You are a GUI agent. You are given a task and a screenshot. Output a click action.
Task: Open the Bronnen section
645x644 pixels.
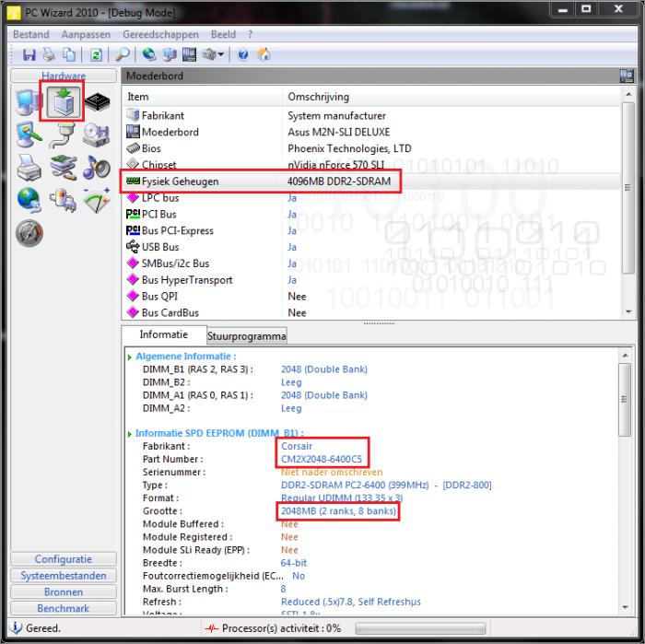pyautogui.click(x=64, y=591)
